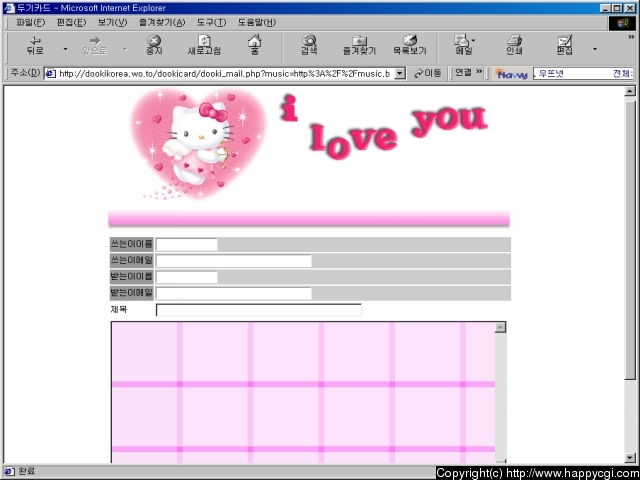Viewport: 640px width, 480px height.
Task: Open the 도움말(H) menu
Action: 257,22
